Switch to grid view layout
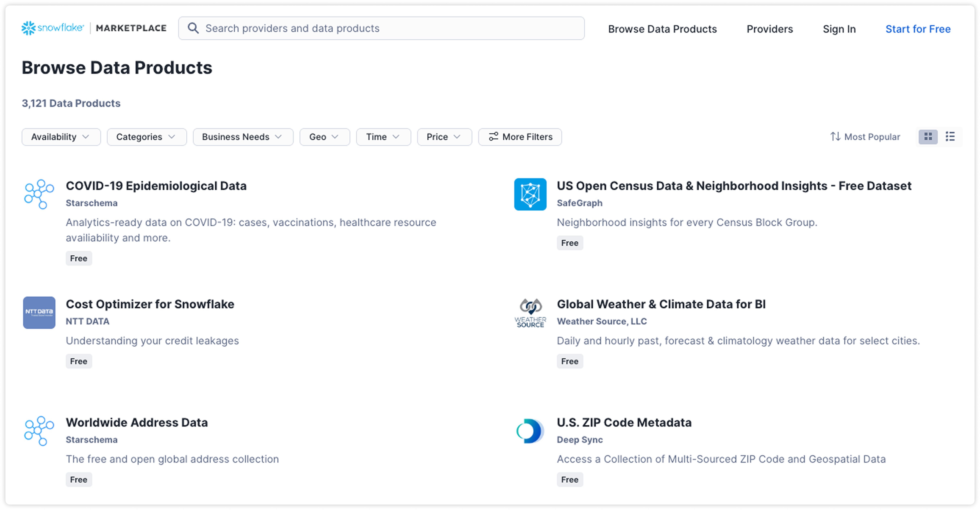This screenshot has height=510, width=980. tap(928, 137)
